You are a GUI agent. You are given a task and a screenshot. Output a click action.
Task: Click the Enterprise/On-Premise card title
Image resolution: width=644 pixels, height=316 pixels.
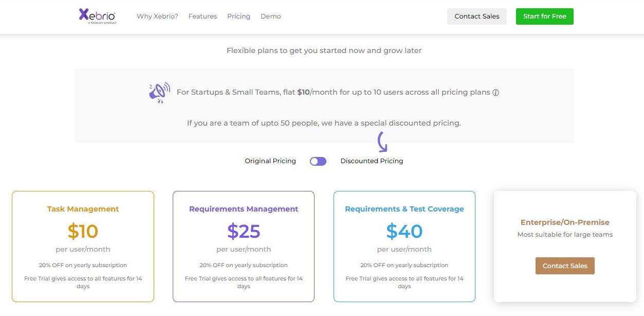(x=565, y=222)
